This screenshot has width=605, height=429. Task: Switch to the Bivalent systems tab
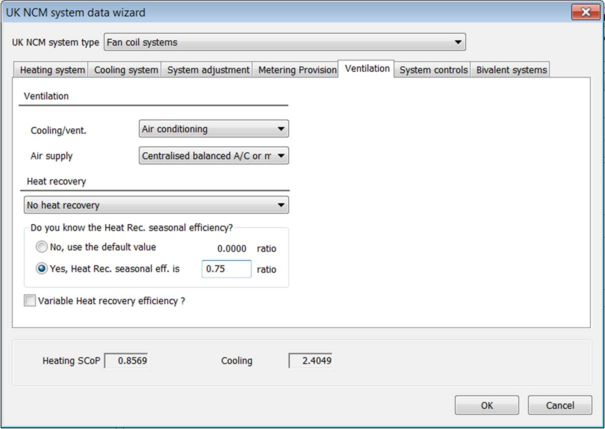click(x=511, y=70)
